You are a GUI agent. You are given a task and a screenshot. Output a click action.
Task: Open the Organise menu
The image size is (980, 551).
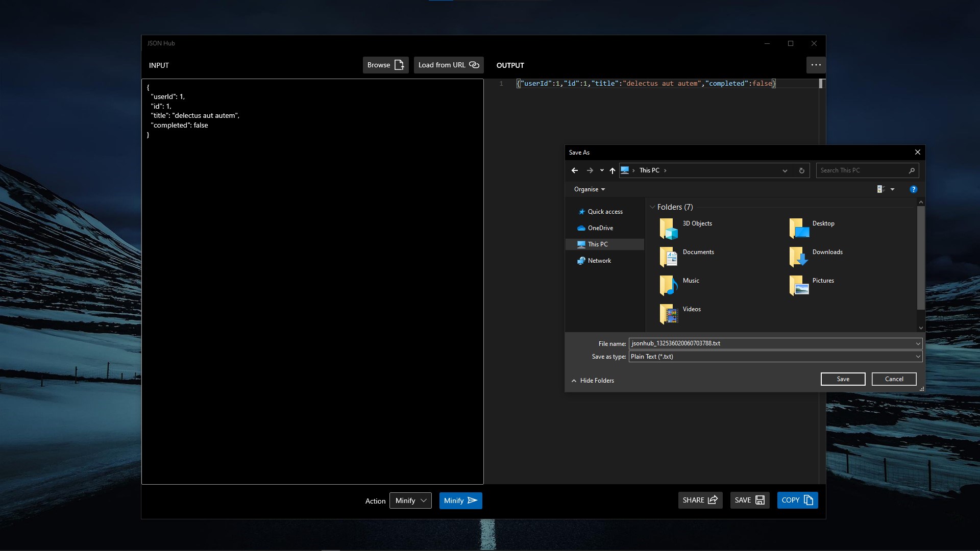(x=589, y=189)
